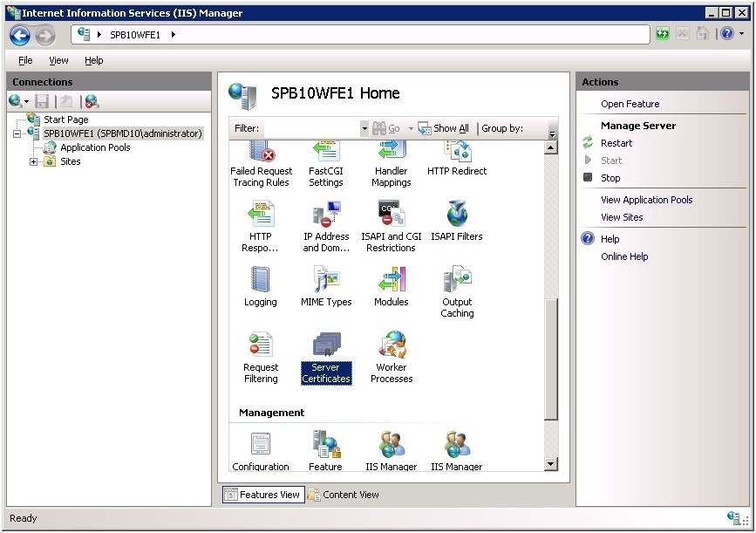This screenshot has width=756, height=533.
Task: Switch to Features View tab
Action: click(263, 495)
